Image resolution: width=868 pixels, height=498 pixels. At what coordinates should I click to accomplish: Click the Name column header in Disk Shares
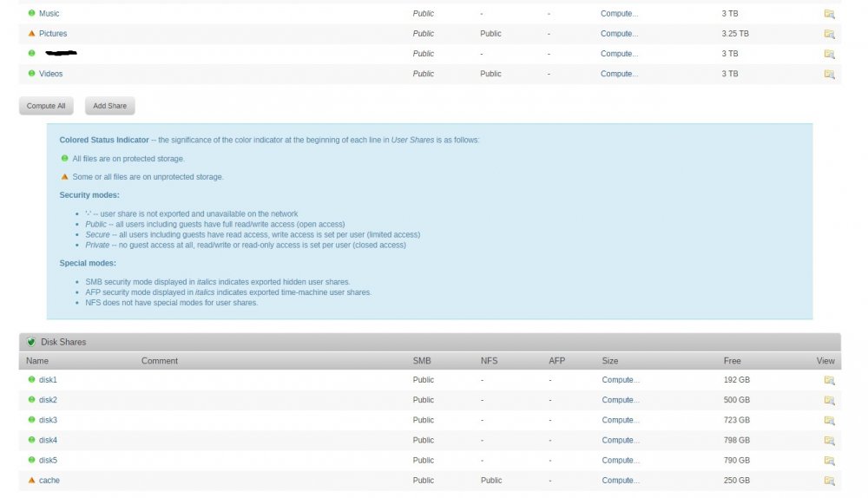pyautogui.click(x=37, y=361)
